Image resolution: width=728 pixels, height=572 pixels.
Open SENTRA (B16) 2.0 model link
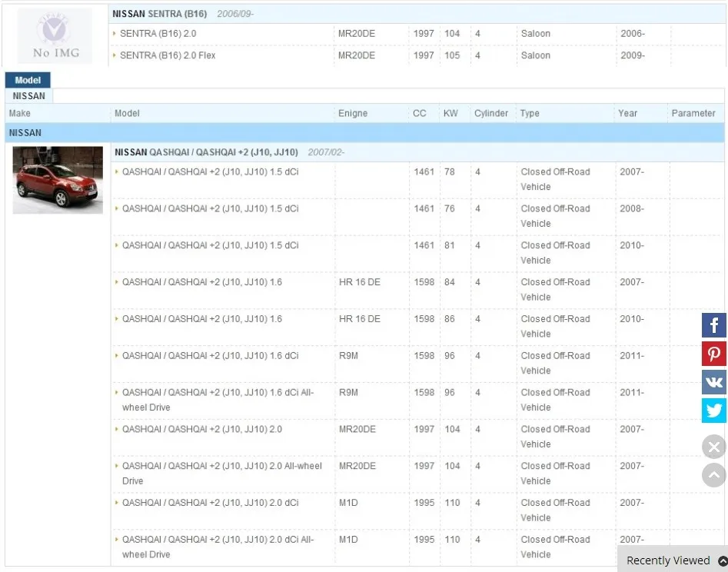tap(158, 33)
